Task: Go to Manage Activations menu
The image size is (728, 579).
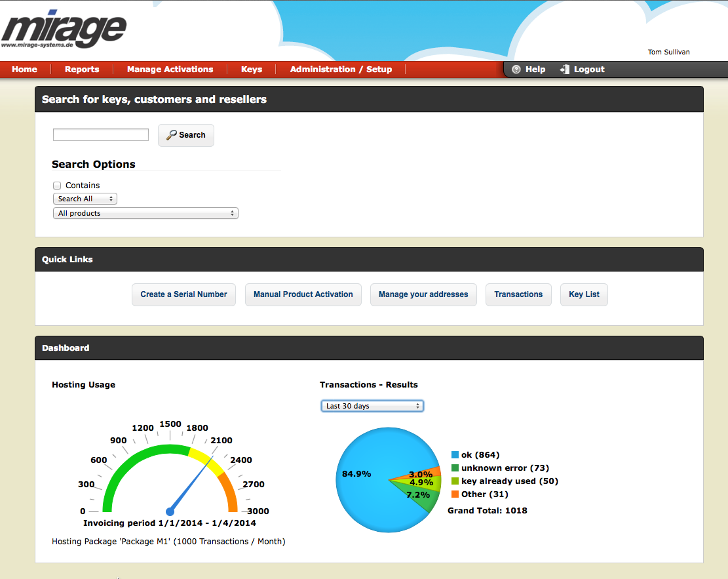Action: click(170, 70)
